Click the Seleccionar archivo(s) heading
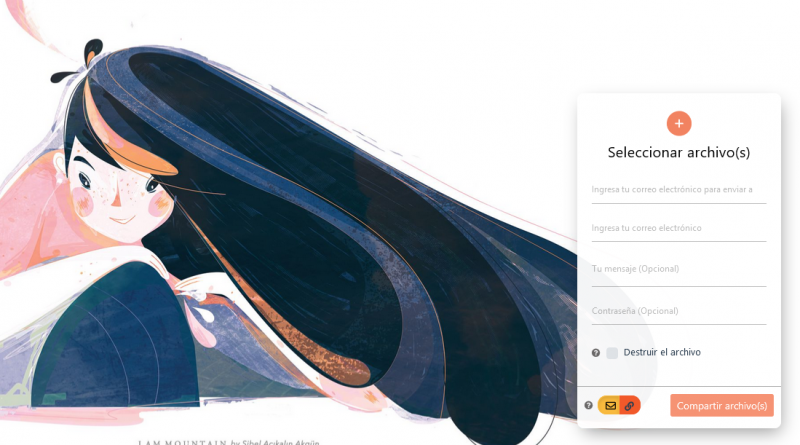Image resolution: width=800 pixels, height=445 pixels. coord(679,153)
